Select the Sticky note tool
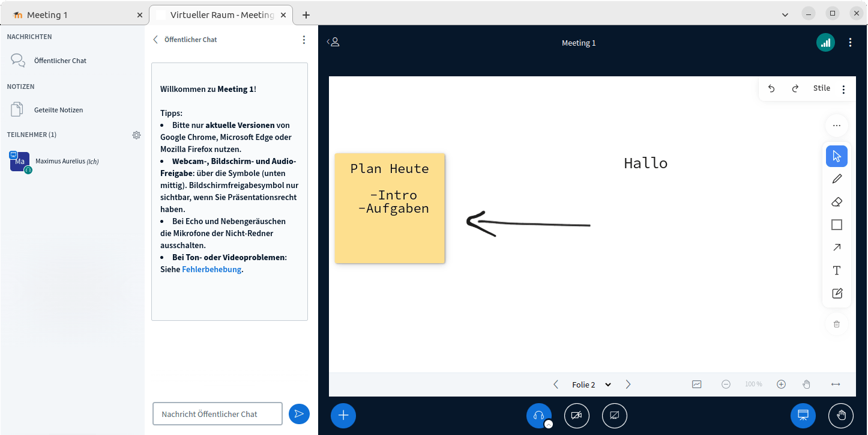This screenshot has width=868, height=435. pyautogui.click(x=837, y=293)
